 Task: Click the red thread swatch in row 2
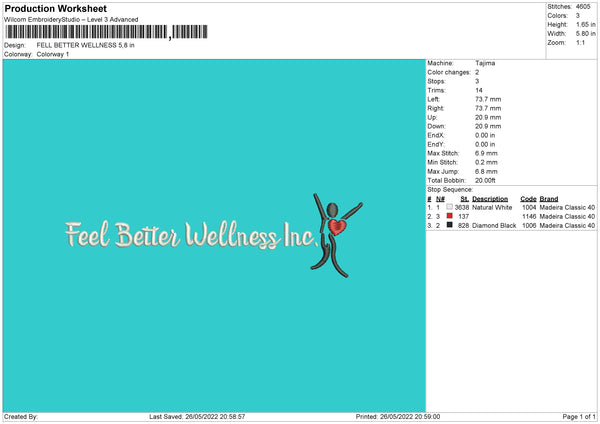tap(449, 216)
